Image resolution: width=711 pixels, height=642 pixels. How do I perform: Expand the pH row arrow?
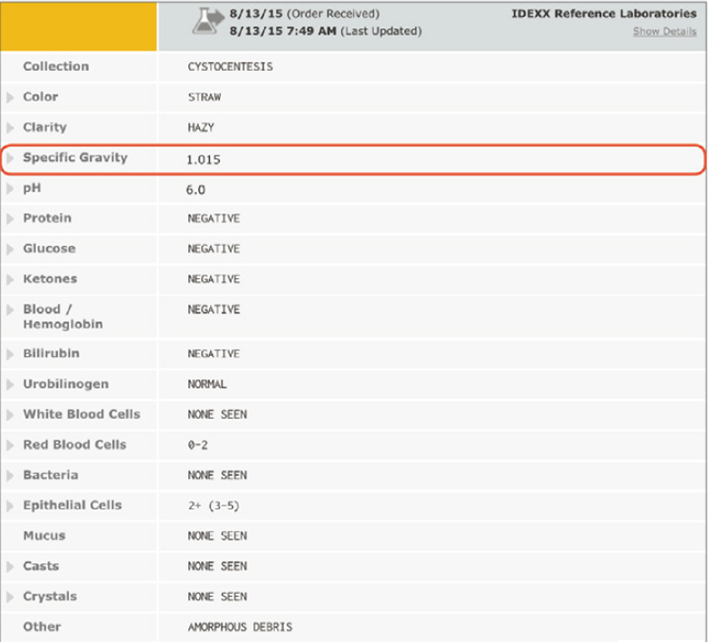click(10, 188)
